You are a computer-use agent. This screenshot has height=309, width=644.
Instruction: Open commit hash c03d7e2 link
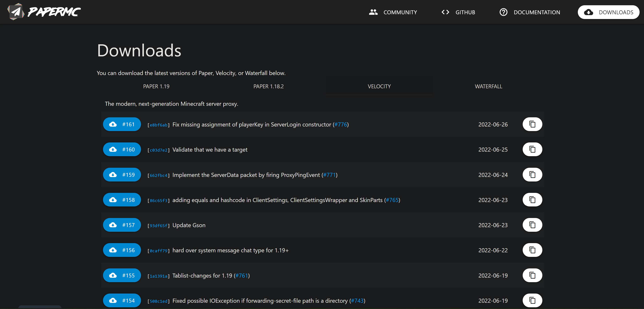click(158, 150)
